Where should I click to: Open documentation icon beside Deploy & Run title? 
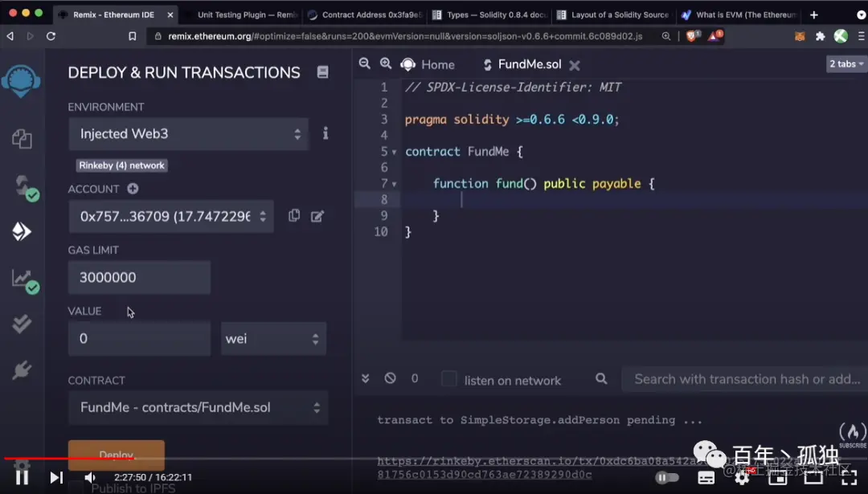click(x=323, y=72)
